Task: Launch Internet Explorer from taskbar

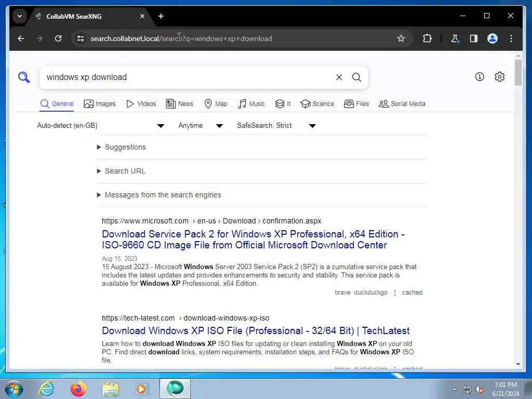Action: click(46, 389)
